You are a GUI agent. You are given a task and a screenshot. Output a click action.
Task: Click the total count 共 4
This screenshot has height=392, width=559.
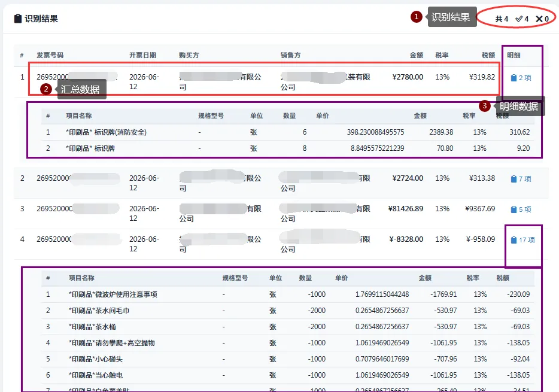502,19
